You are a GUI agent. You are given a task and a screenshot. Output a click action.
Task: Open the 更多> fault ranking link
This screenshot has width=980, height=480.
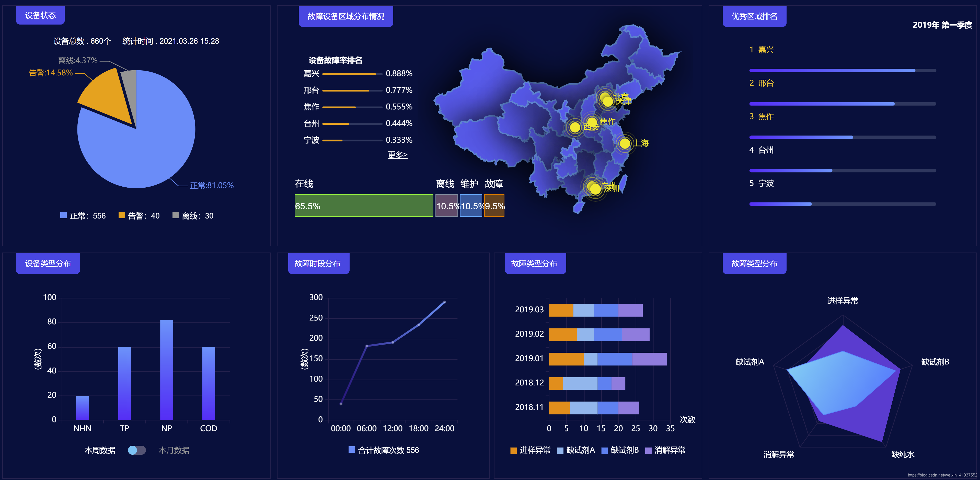click(x=398, y=155)
